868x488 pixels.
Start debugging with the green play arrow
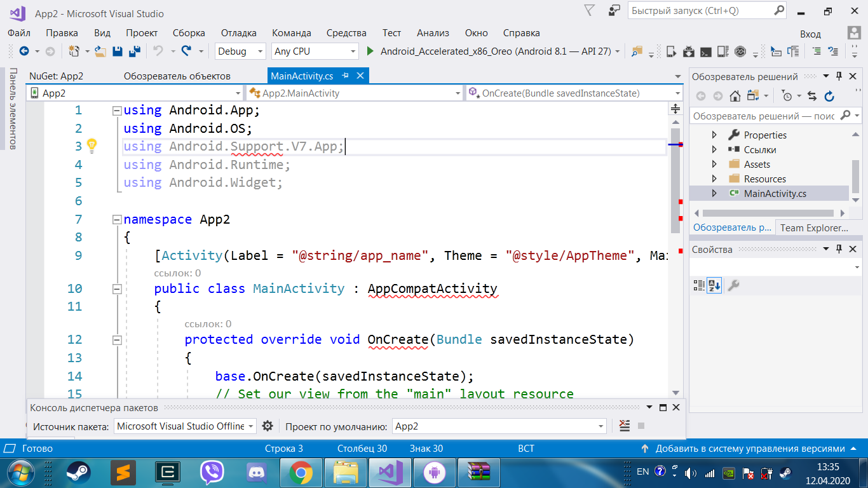coord(371,51)
